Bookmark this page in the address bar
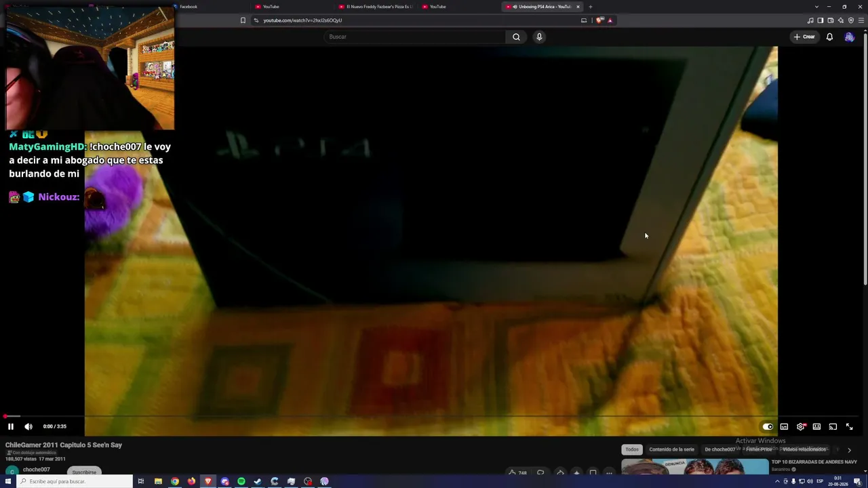 pyautogui.click(x=243, y=20)
